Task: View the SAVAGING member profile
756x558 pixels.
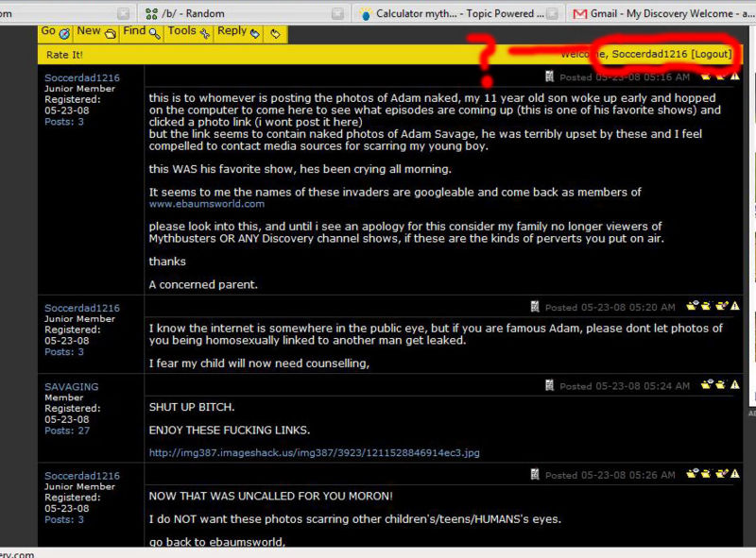Action: [x=71, y=387]
